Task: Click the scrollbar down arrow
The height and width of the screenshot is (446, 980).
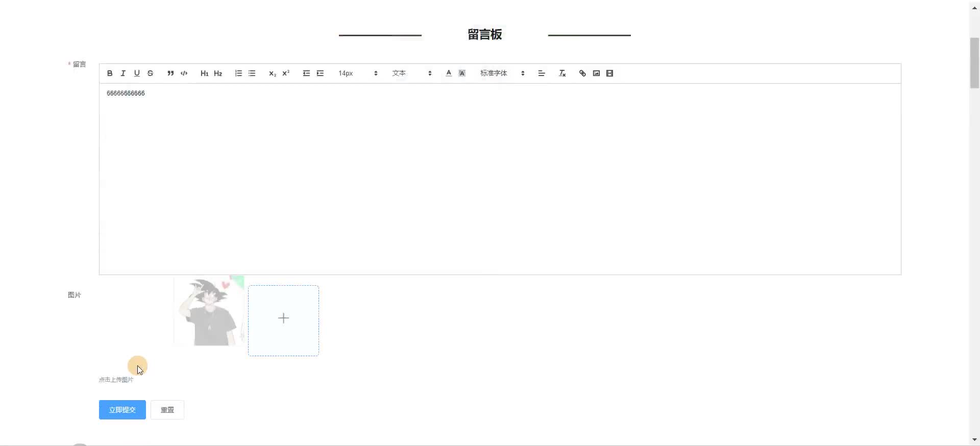Action: click(x=974, y=439)
